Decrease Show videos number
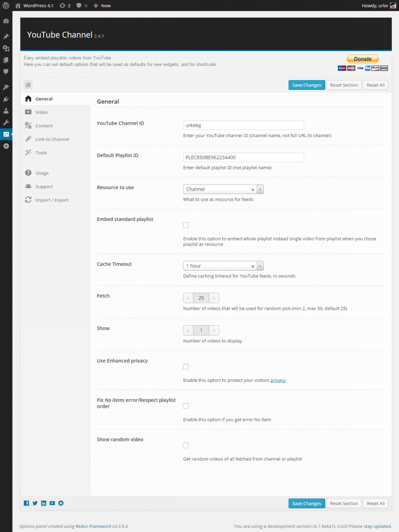The width and height of the screenshot is (399, 532). click(188, 330)
